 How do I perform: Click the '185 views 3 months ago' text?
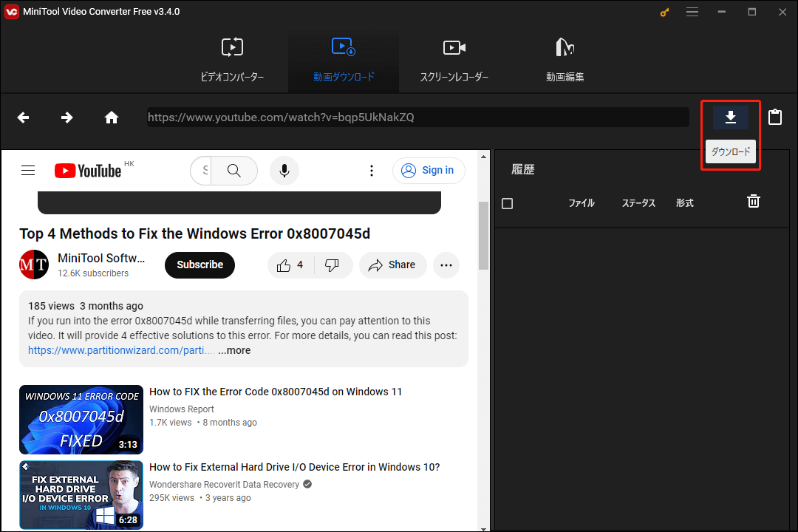(x=86, y=306)
